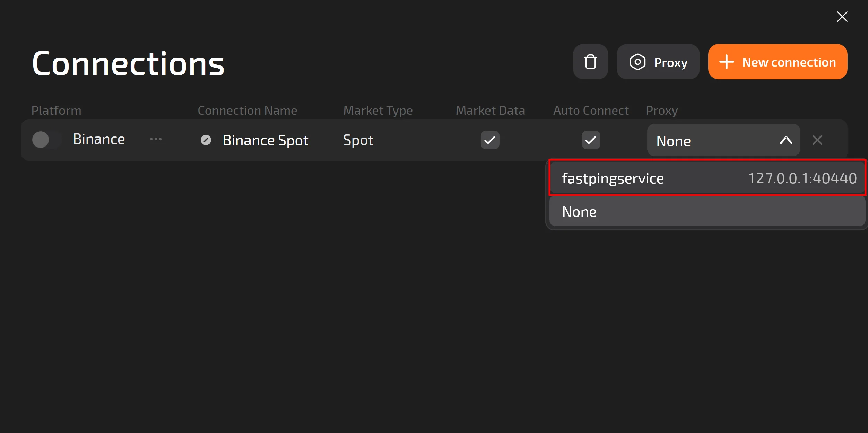Screen dimensions: 868x433
Task: Click the plus icon in New connection
Action: [726, 62]
